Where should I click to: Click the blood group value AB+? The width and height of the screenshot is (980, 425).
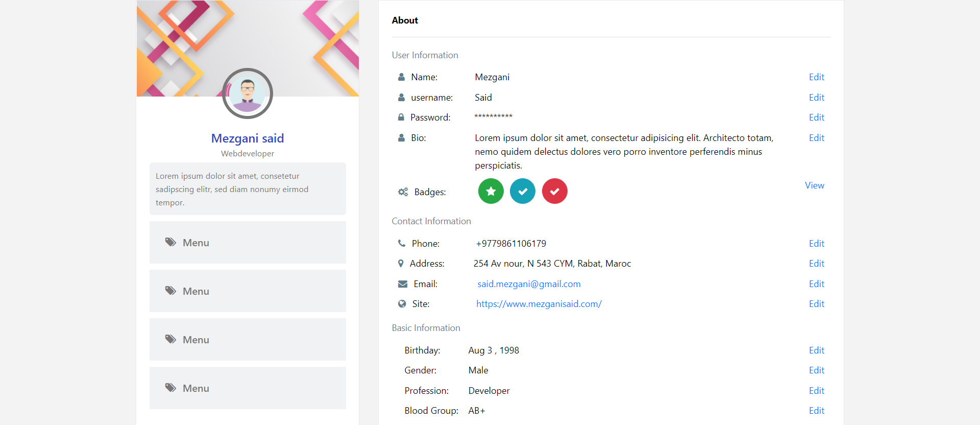pyautogui.click(x=477, y=410)
